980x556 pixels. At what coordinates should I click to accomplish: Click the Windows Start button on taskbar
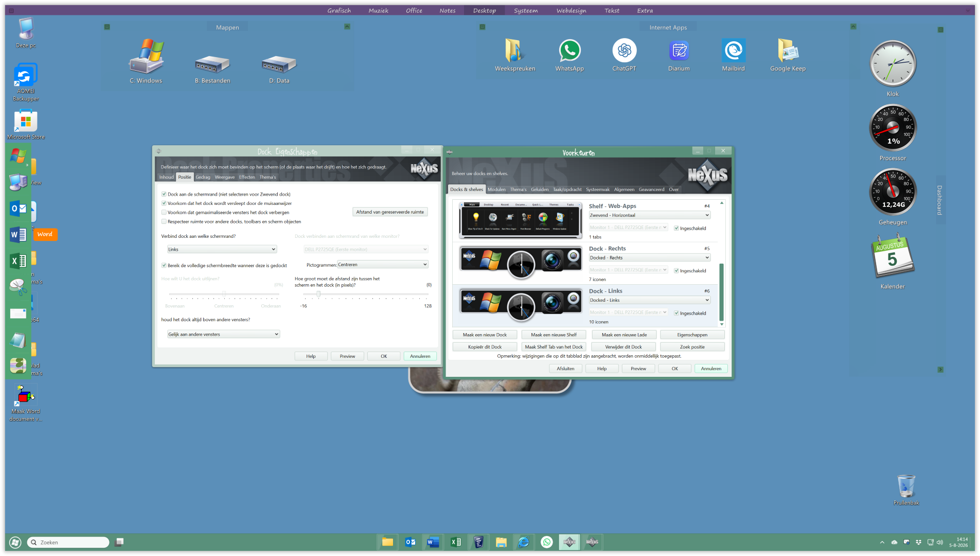pos(15,542)
